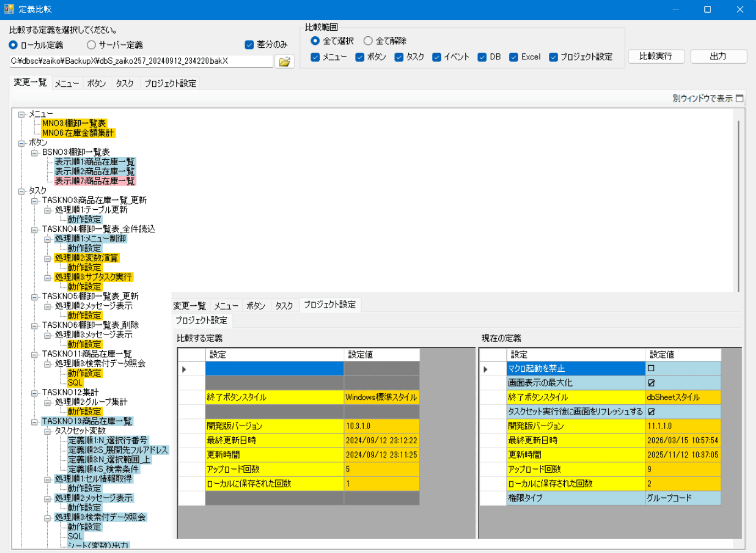
Task: Collapse the タスクセット変数 tree node
Action: [48, 431]
